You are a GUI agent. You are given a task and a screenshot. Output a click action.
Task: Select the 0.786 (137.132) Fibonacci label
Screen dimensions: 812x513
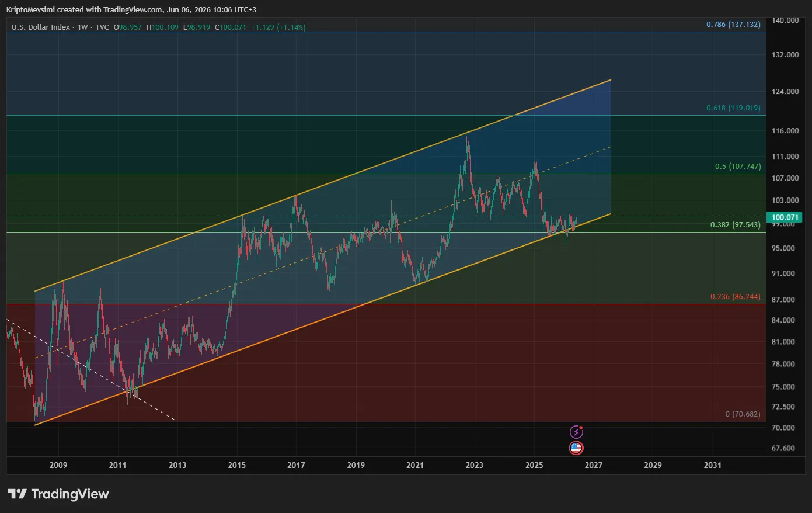point(733,25)
